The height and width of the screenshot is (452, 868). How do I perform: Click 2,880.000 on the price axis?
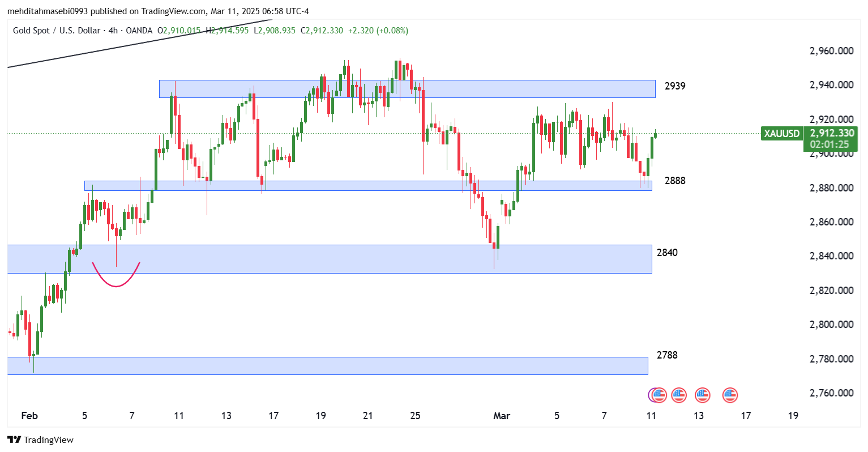(x=831, y=188)
